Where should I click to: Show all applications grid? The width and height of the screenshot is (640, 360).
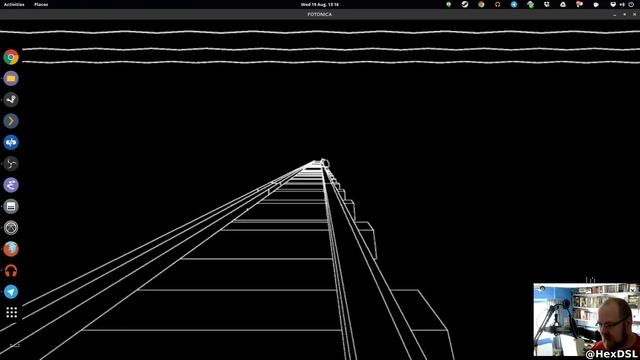pos(11,312)
